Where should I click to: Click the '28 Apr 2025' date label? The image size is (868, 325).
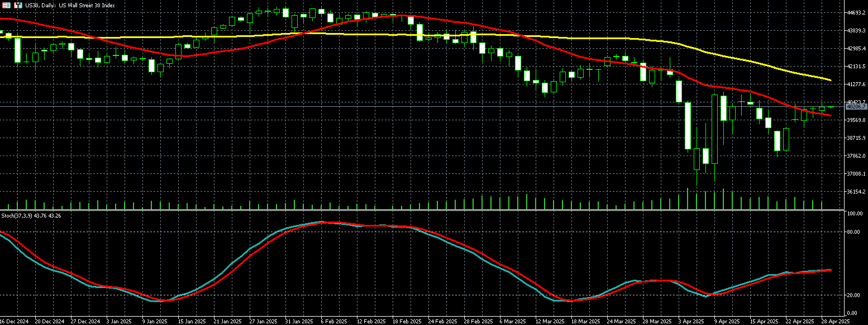pyautogui.click(x=836, y=322)
